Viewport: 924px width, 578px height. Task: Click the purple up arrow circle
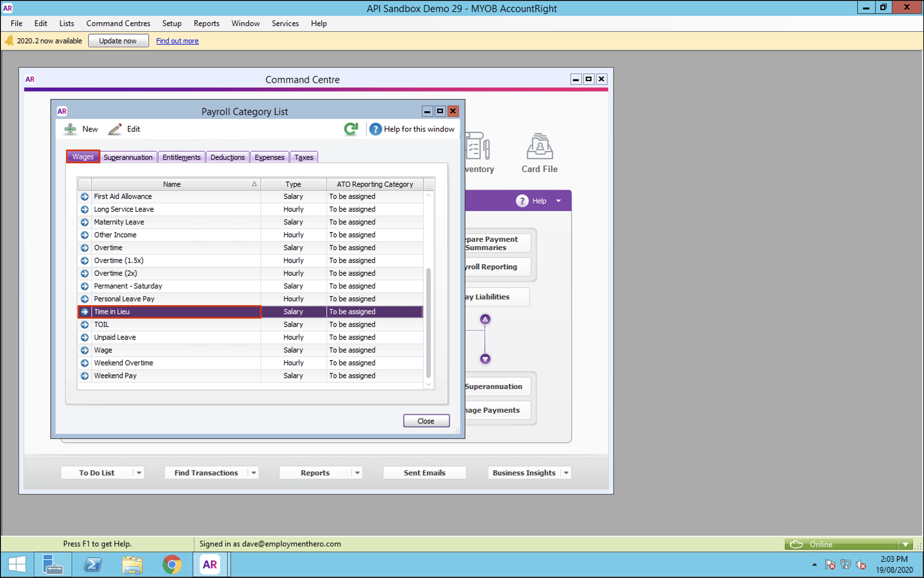coord(485,319)
